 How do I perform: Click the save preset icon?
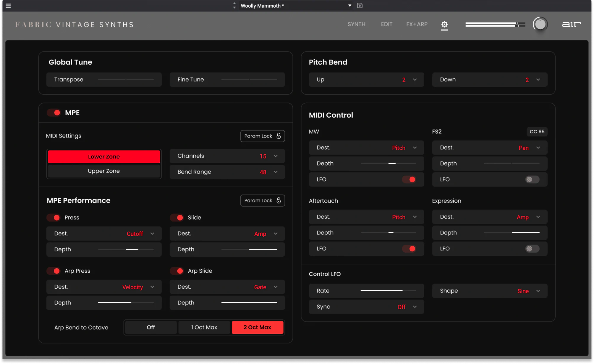(x=360, y=6)
